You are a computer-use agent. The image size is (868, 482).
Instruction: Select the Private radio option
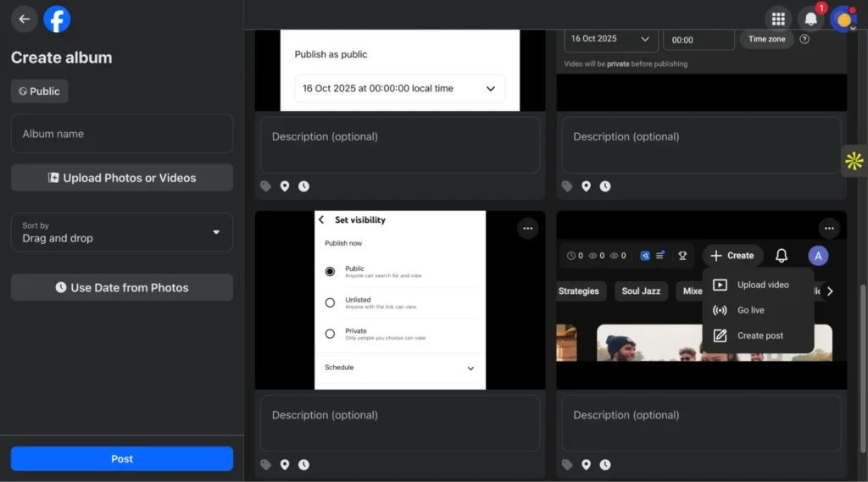(331, 334)
